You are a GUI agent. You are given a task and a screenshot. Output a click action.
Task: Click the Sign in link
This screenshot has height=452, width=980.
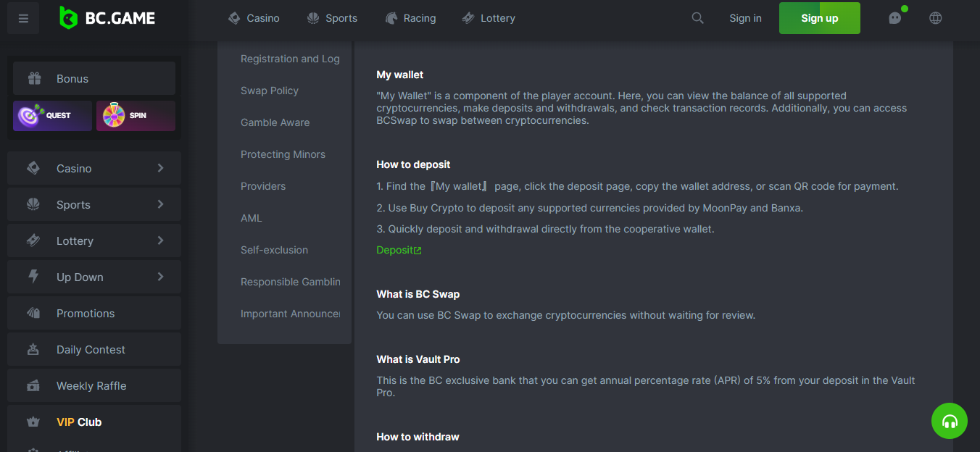[x=745, y=18]
